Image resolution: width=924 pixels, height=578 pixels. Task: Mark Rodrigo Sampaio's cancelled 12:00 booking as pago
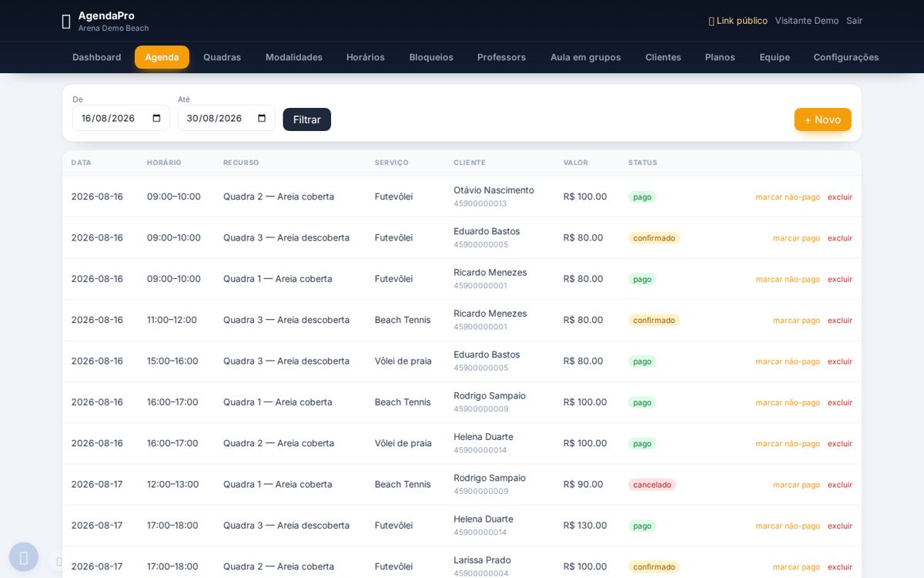coord(796,485)
